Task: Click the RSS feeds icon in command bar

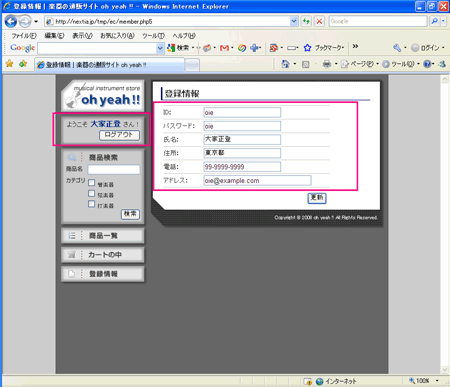Action: click(305, 64)
